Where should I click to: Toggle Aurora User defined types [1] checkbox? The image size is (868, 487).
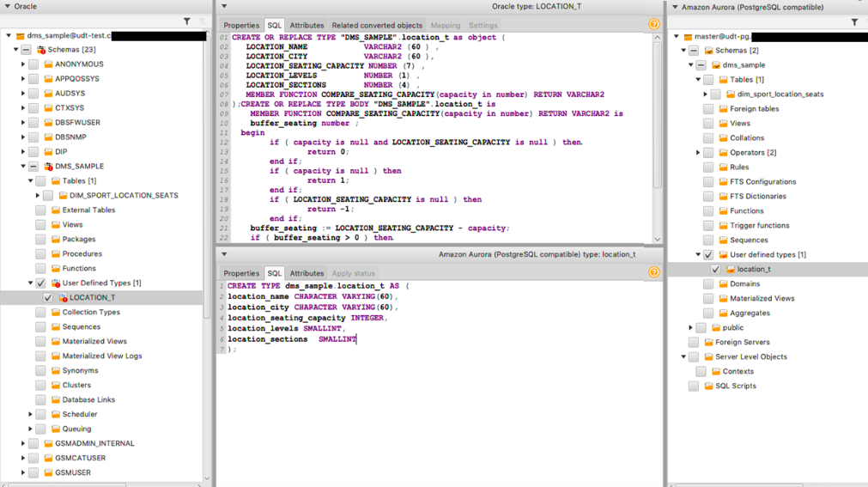coord(708,255)
